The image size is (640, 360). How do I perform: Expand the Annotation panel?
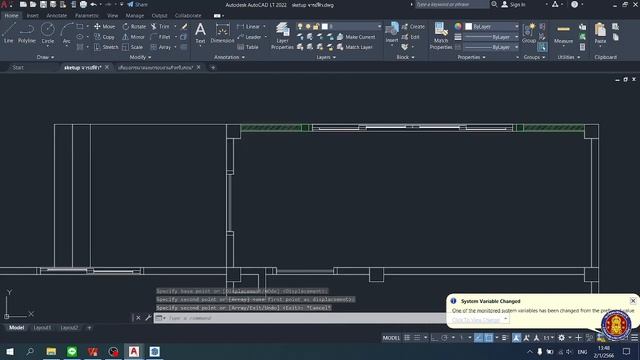click(x=229, y=57)
